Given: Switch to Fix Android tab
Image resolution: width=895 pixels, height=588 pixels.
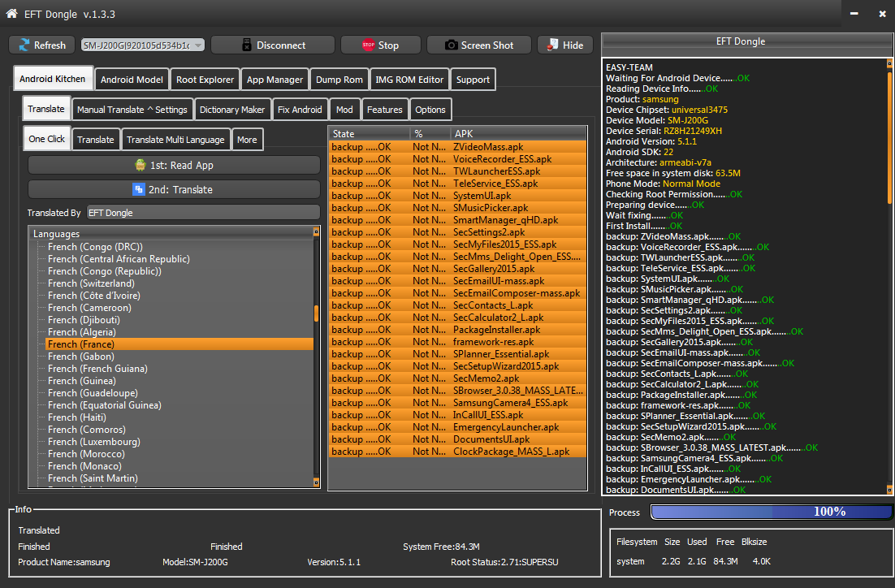Looking at the screenshot, I should [x=300, y=110].
